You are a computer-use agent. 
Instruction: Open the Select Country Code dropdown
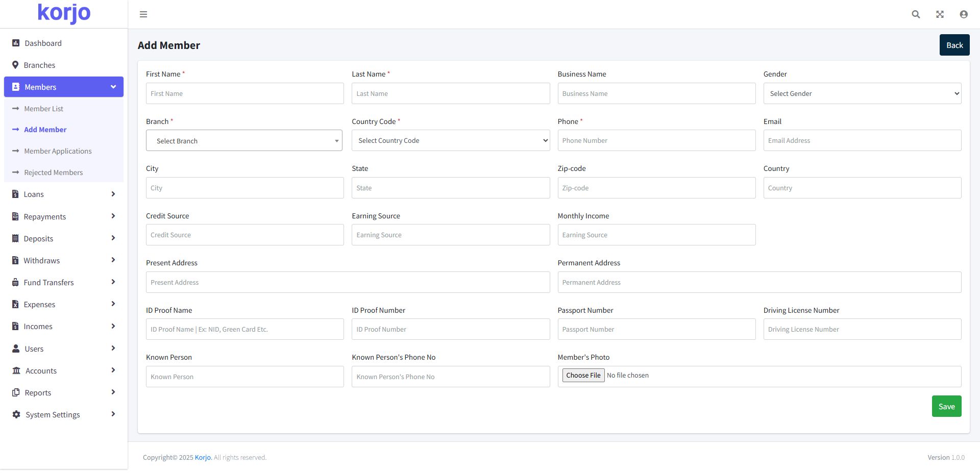point(450,141)
